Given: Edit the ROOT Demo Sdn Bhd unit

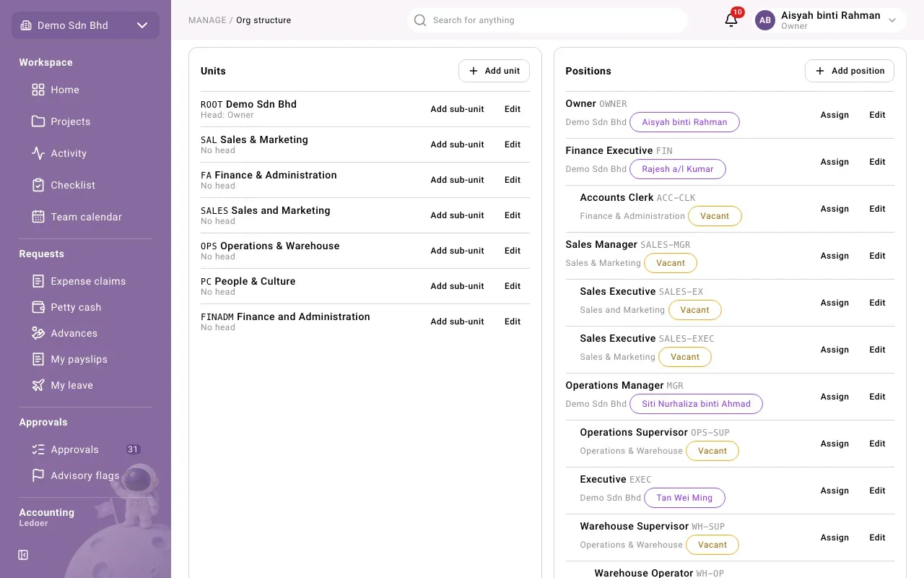Looking at the screenshot, I should click(x=513, y=109).
